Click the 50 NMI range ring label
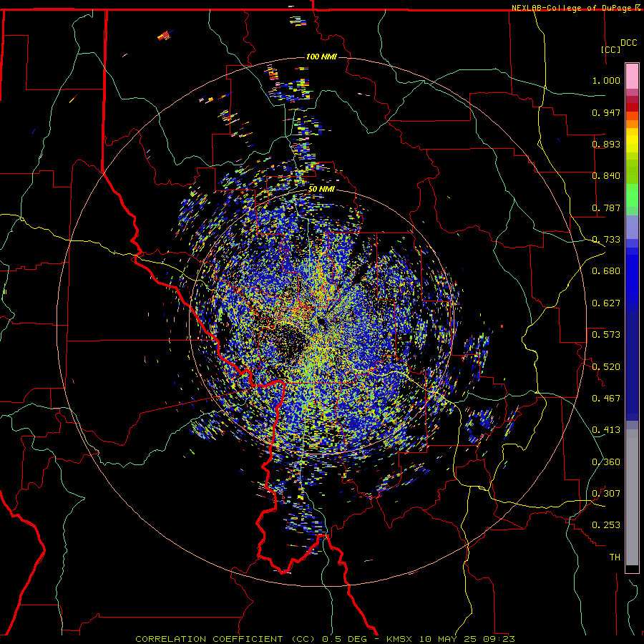 pyautogui.click(x=321, y=189)
